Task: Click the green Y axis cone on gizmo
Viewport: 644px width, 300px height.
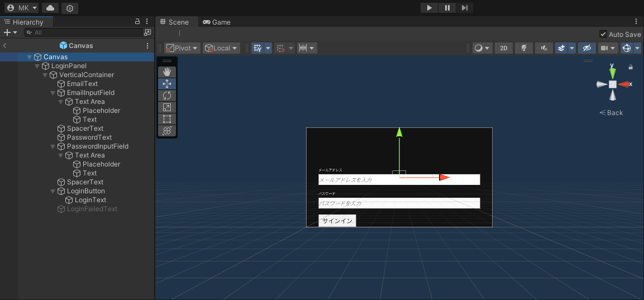Action: pyautogui.click(x=612, y=74)
